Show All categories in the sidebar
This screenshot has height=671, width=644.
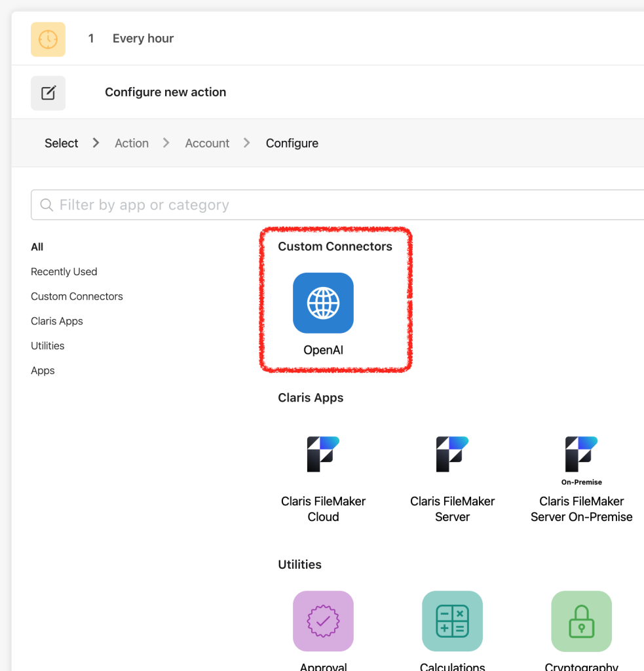tap(37, 247)
